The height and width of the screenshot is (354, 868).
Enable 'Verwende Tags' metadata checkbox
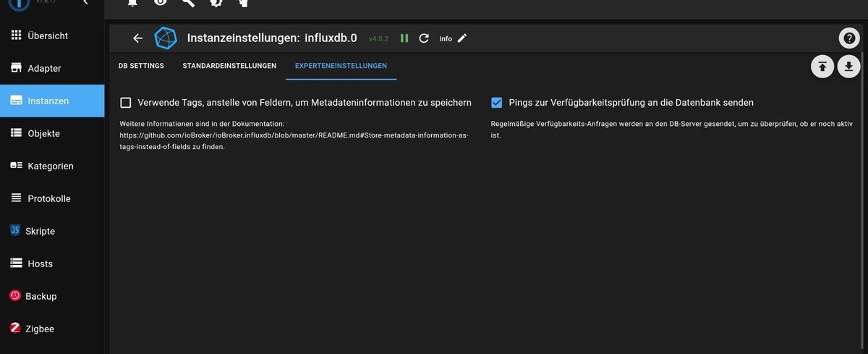coord(126,103)
